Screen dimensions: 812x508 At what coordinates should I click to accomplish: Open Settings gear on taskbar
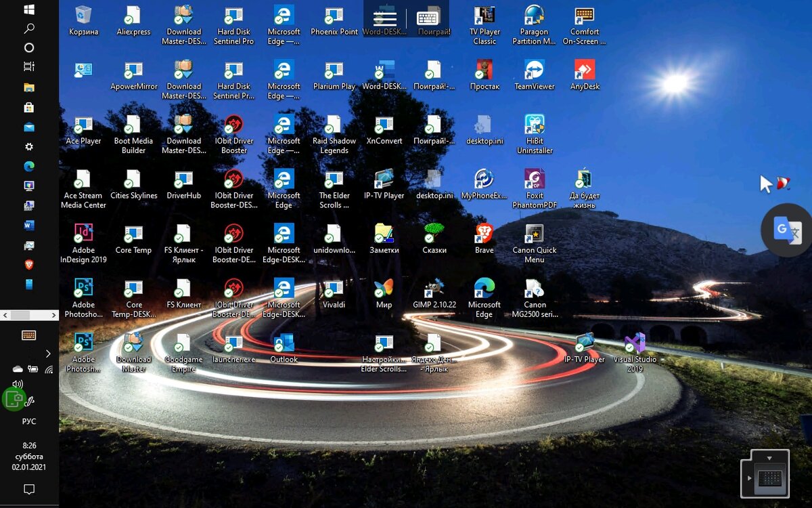pos(29,146)
